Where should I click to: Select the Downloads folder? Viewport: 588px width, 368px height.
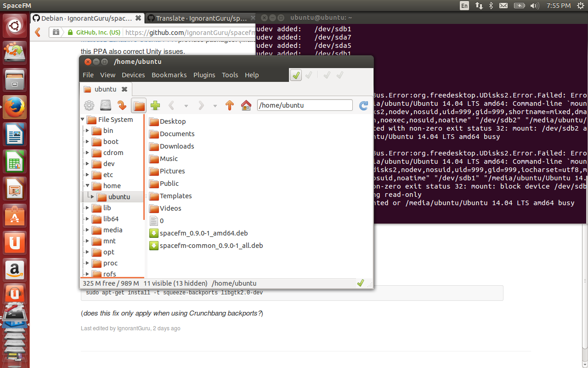coord(172,146)
